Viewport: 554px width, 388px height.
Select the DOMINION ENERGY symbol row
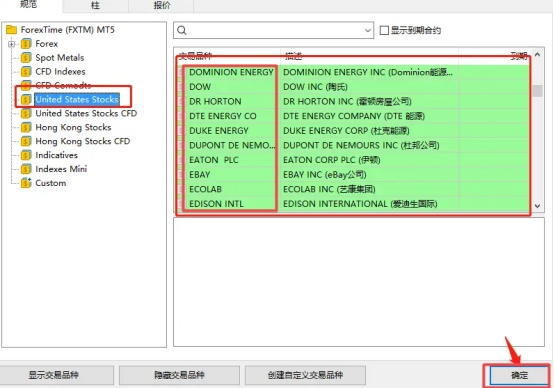click(353, 72)
